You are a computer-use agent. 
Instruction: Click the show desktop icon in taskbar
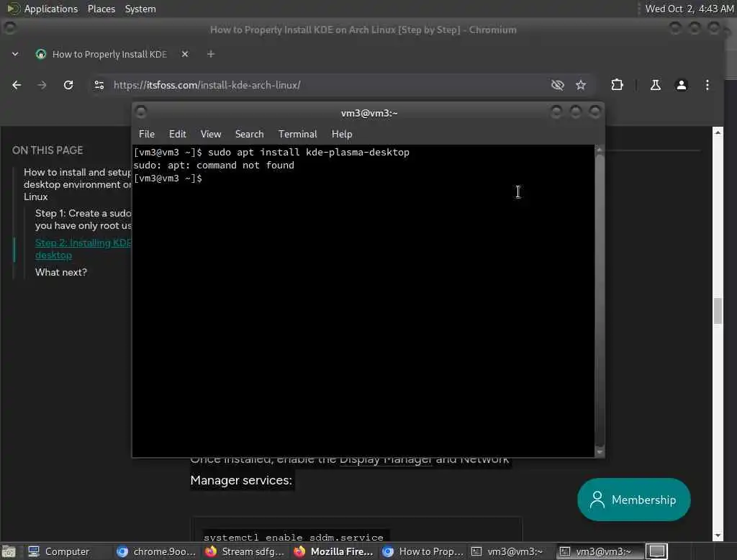9,551
